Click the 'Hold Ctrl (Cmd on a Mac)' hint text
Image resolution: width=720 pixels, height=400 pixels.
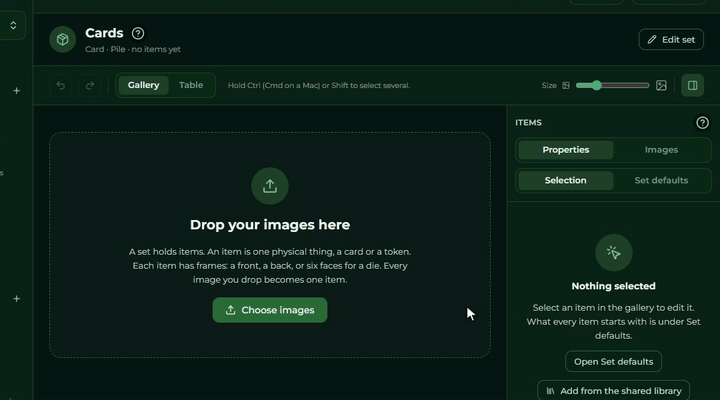coord(319,85)
